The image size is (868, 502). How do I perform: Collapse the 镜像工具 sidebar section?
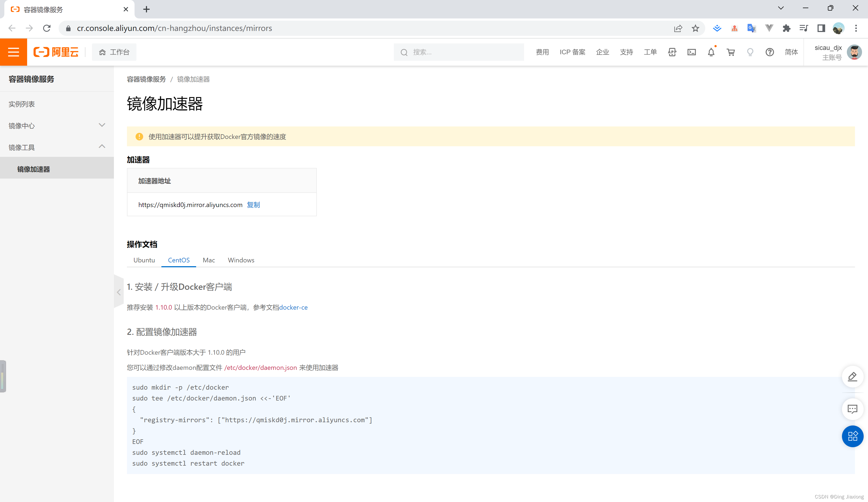57,147
